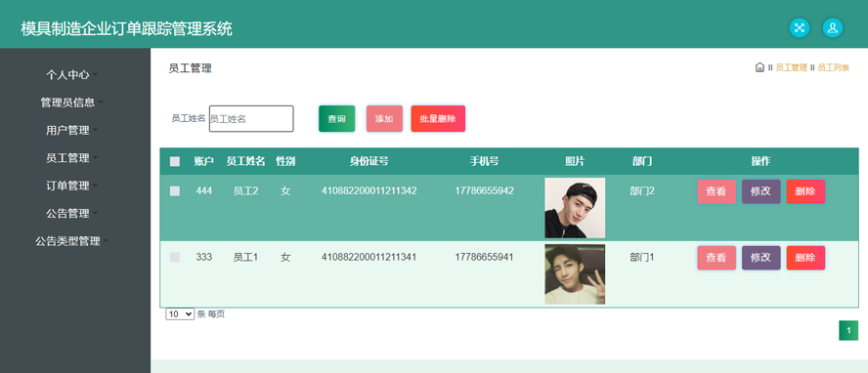Open the rows-per-page dropdown showing 10
The width and height of the screenshot is (868, 373).
click(180, 313)
